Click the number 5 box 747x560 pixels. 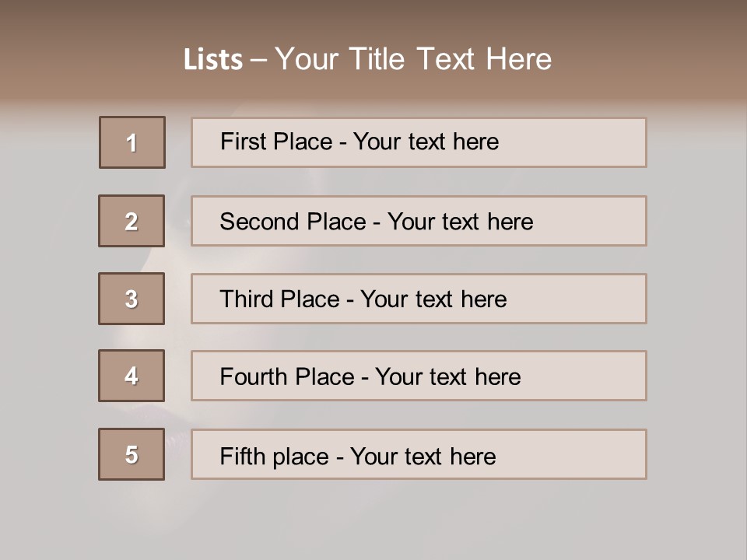coord(132,454)
